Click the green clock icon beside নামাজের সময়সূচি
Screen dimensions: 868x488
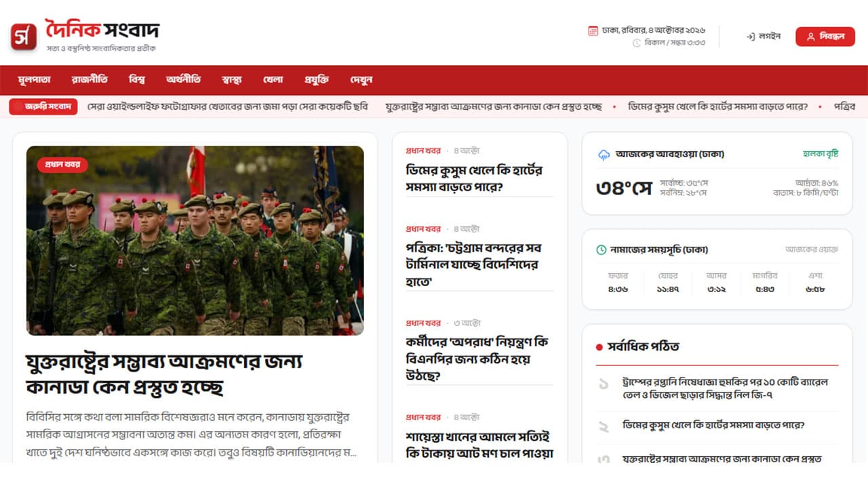601,250
